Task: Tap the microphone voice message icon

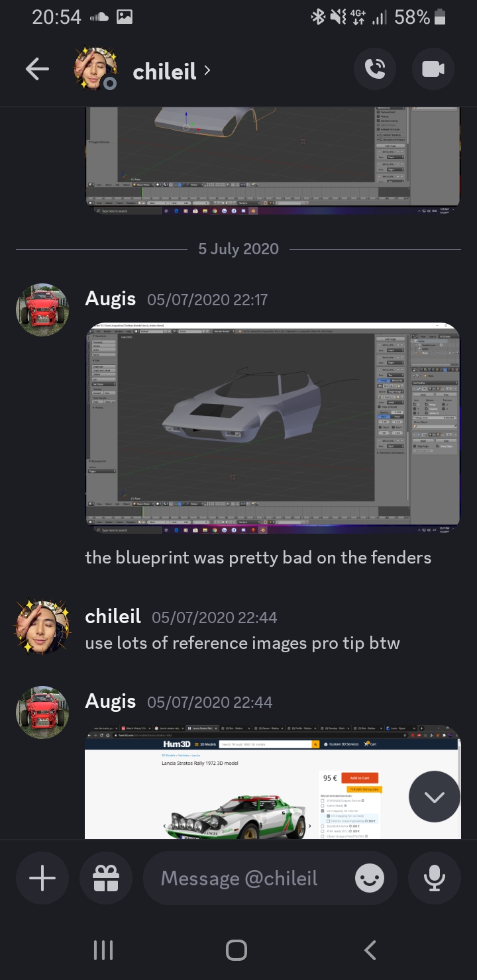Action: click(x=434, y=879)
